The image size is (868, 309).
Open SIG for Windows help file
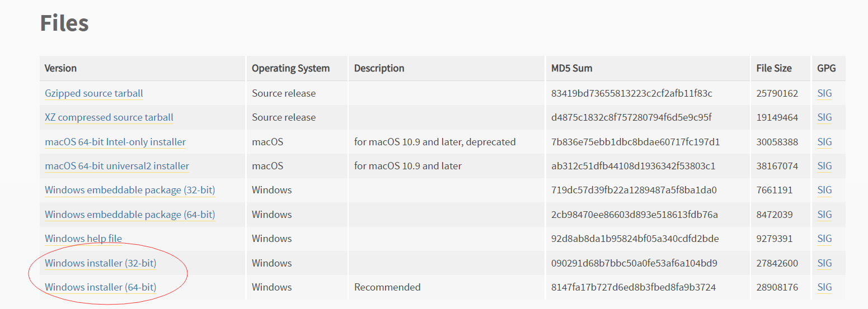824,239
